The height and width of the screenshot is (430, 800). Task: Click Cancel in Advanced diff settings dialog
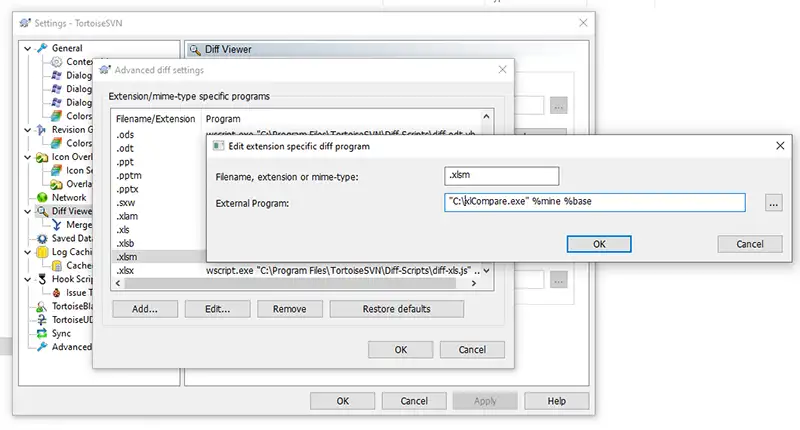[472, 350]
